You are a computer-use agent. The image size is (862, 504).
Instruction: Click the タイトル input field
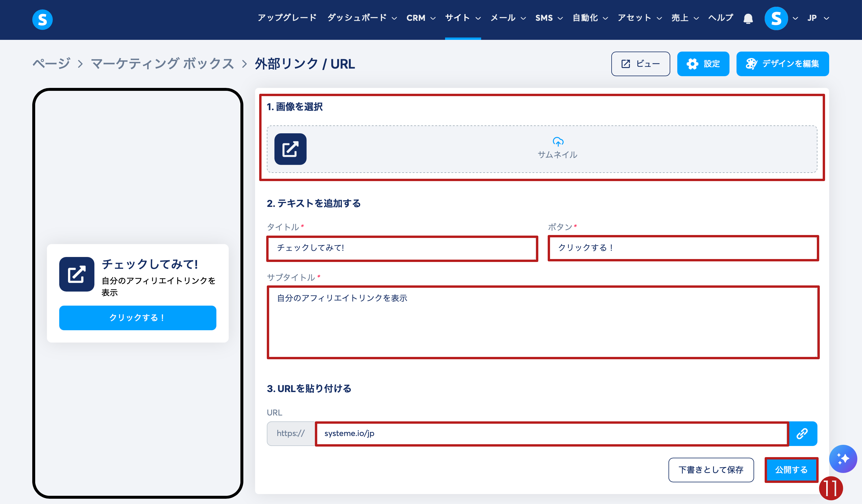tap(402, 248)
